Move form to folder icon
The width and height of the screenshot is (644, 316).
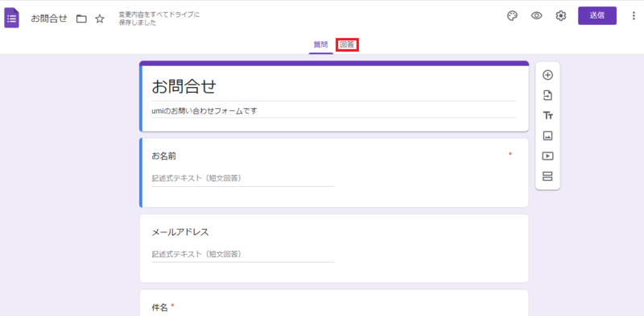[82, 19]
